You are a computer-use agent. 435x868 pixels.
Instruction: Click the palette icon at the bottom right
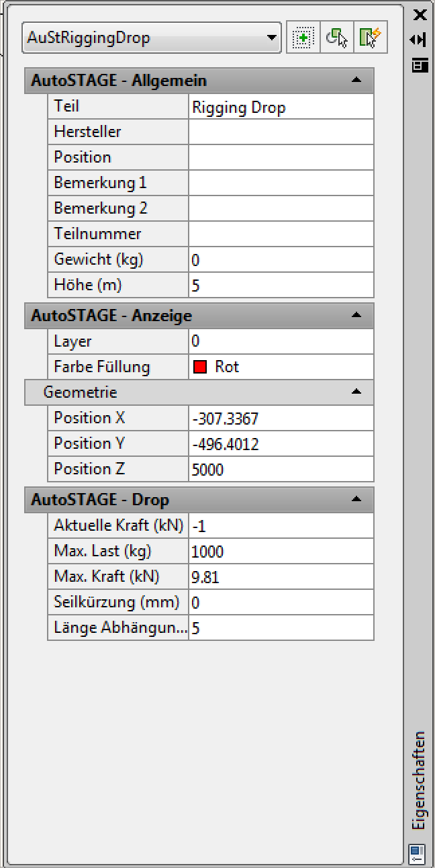(416, 853)
